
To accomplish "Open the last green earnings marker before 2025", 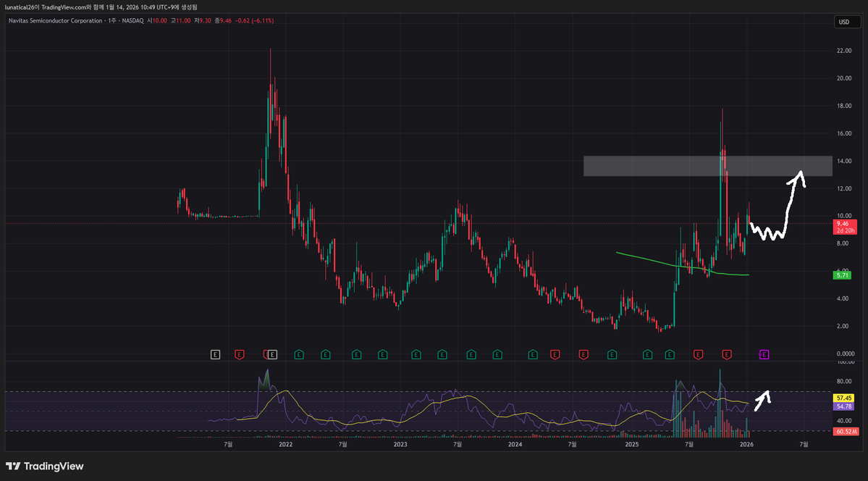I will (x=612, y=355).
